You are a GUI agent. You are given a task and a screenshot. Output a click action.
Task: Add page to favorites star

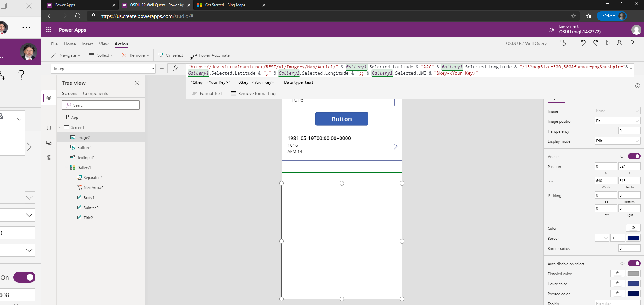coord(573,16)
